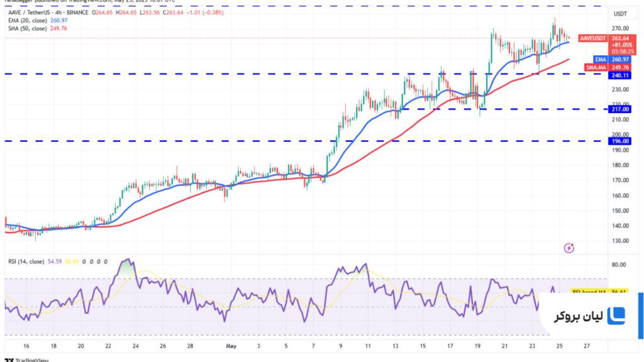644x362 pixels.
Task: Click the H264.65 high value in header
Action: (x=126, y=13)
